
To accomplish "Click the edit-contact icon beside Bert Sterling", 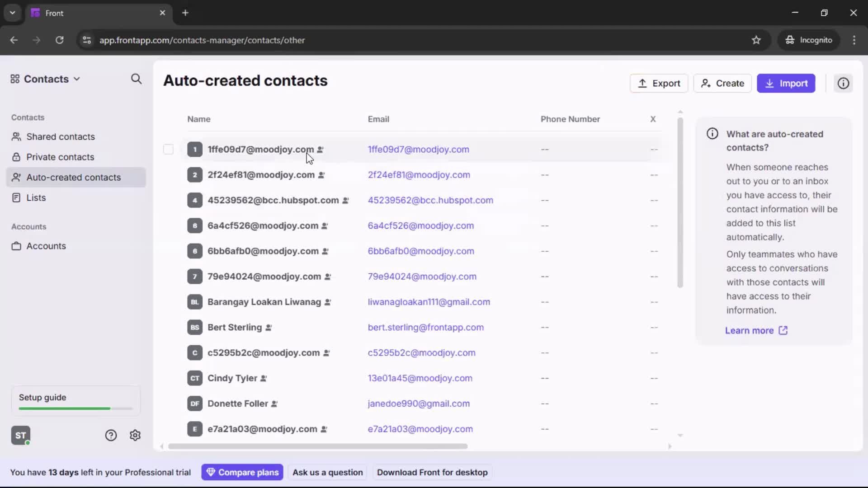I will point(268,328).
